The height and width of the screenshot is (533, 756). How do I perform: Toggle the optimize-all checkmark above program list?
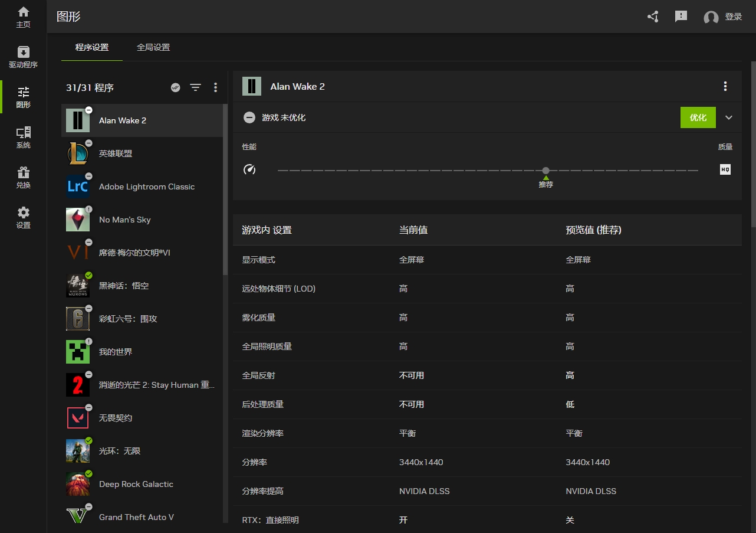point(175,87)
